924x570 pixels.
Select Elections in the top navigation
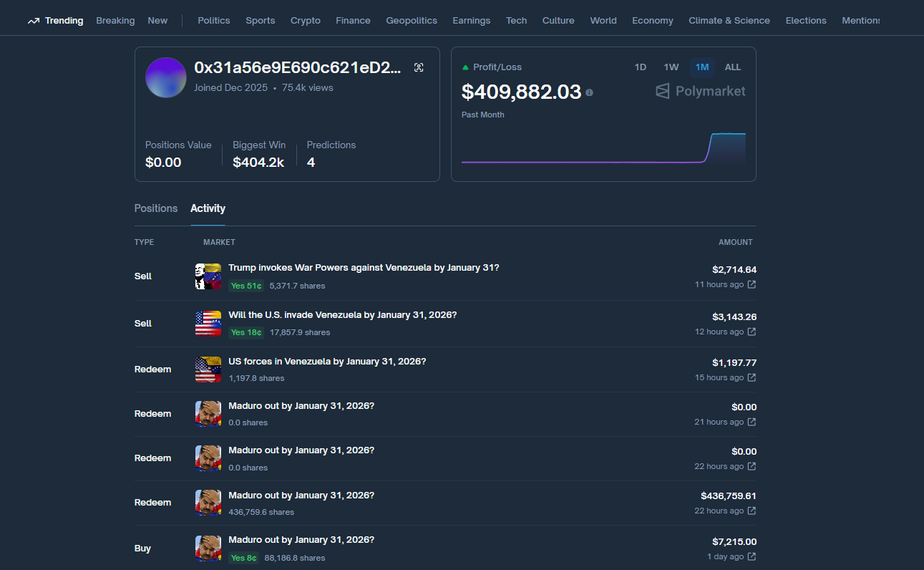point(806,20)
